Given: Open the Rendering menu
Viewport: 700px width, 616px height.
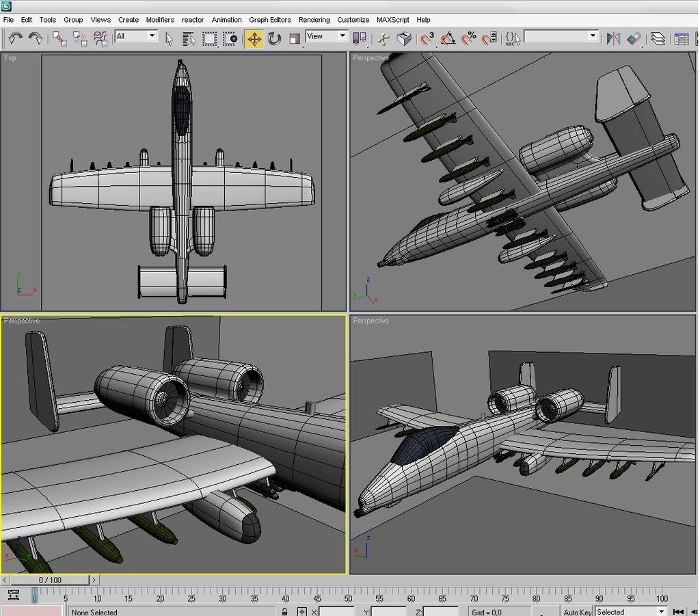Looking at the screenshot, I should point(314,20).
